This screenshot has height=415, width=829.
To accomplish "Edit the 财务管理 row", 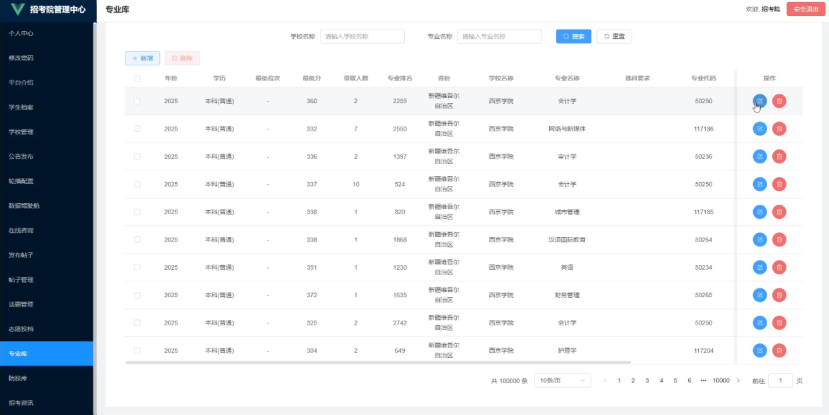I will (x=759, y=295).
